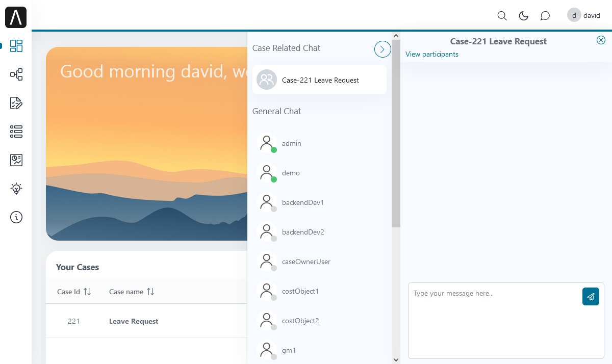This screenshot has height=364, width=612.
Task: Click backendDev1's avatar icon
Action: coord(267,202)
